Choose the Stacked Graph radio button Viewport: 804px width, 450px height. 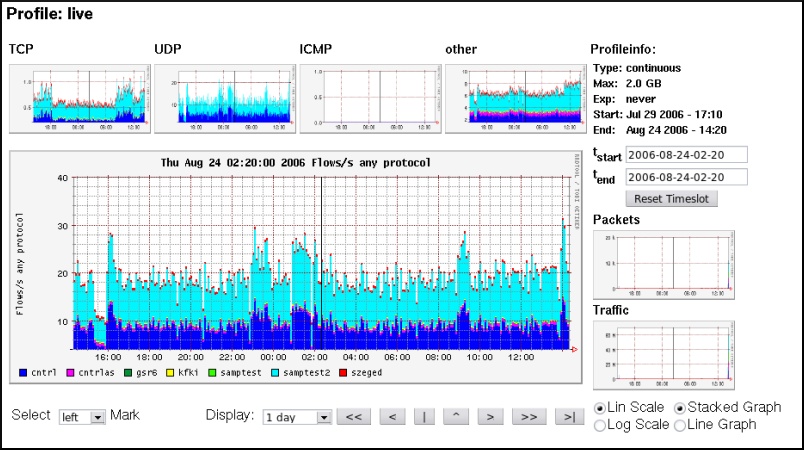coord(681,408)
